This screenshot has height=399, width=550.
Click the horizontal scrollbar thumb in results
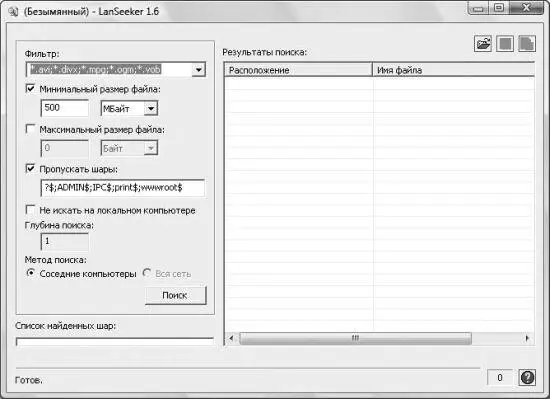click(x=355, y=338)
